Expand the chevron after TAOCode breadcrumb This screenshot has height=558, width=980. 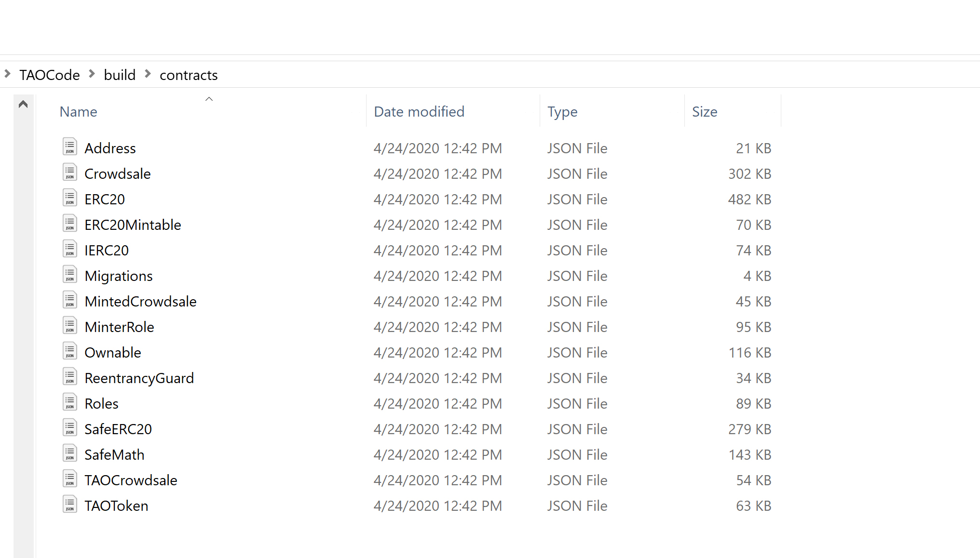(x=92, y=74)
